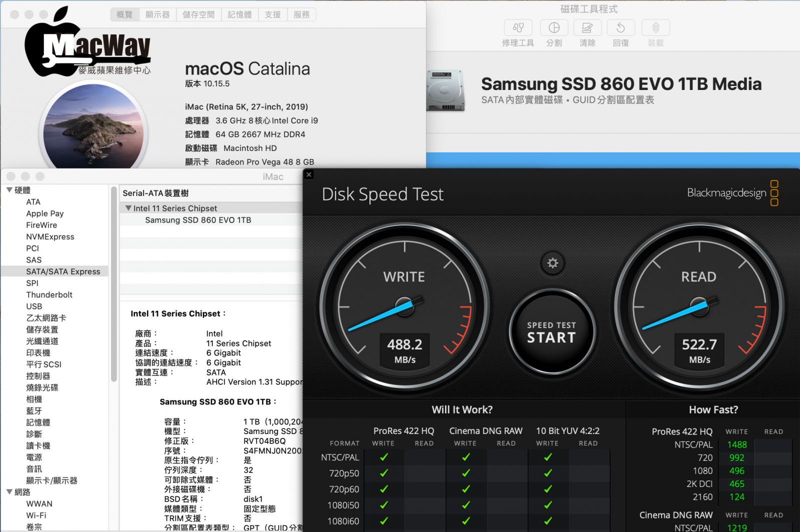Click the 522.7 MB/s read readout
Image resolution: width=800 pixels, height=532 pixels.
[x=699, y=351]
